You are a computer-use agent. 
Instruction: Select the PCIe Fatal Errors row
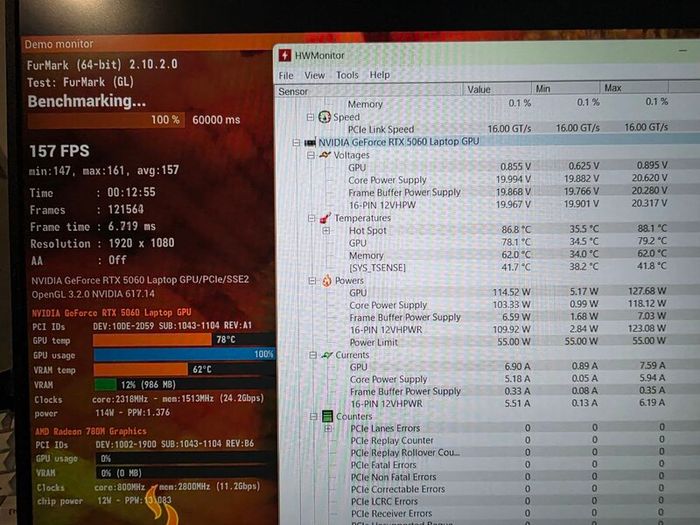coord(489,465)
